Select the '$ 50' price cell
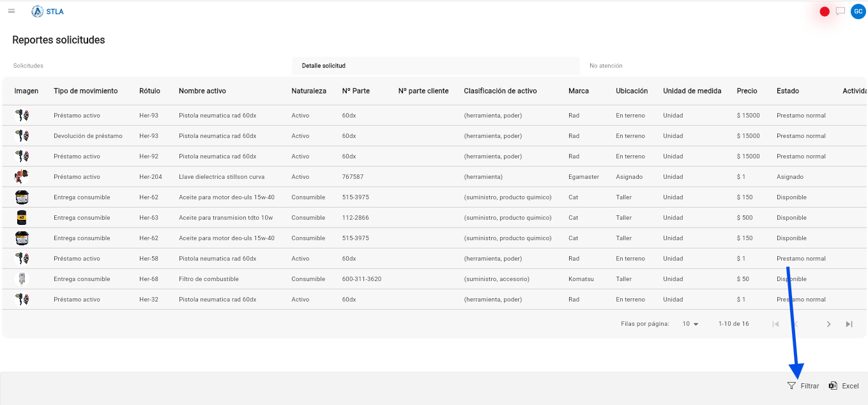Viewport: 868px width, 405px height. coord(743,279)
